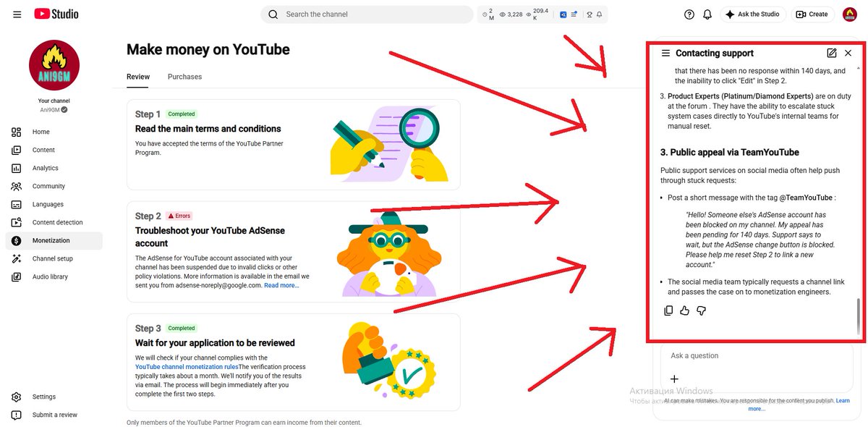This screenshot has height=427, width=868.
Task: Click the Analytics chart icon
Action: 17,168
